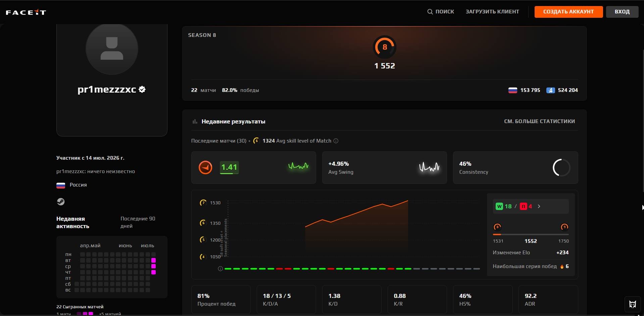This screenshot has width=644, height=316.
Task: Click the green W wins badge
Action: point(499,206)
